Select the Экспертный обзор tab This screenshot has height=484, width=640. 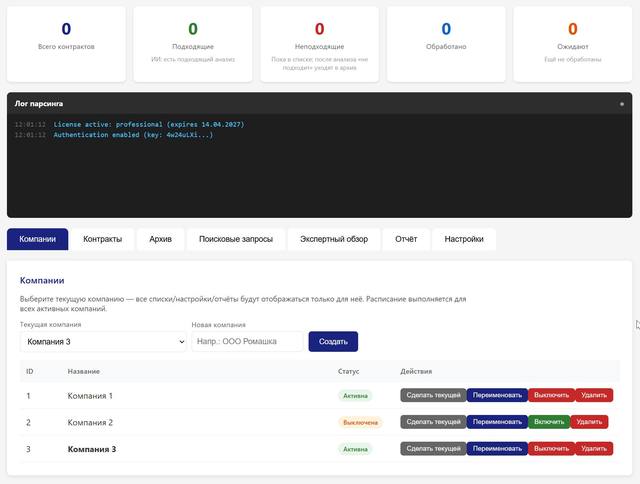(x=332, y=239)
